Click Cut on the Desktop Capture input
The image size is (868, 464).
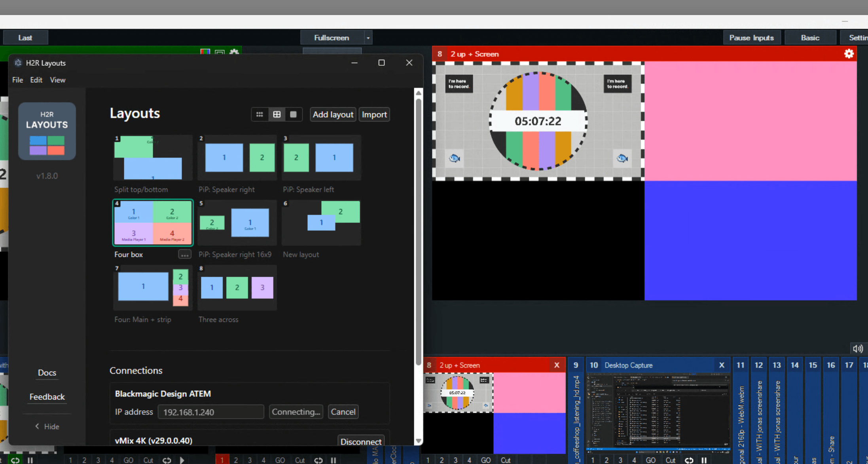671,460
